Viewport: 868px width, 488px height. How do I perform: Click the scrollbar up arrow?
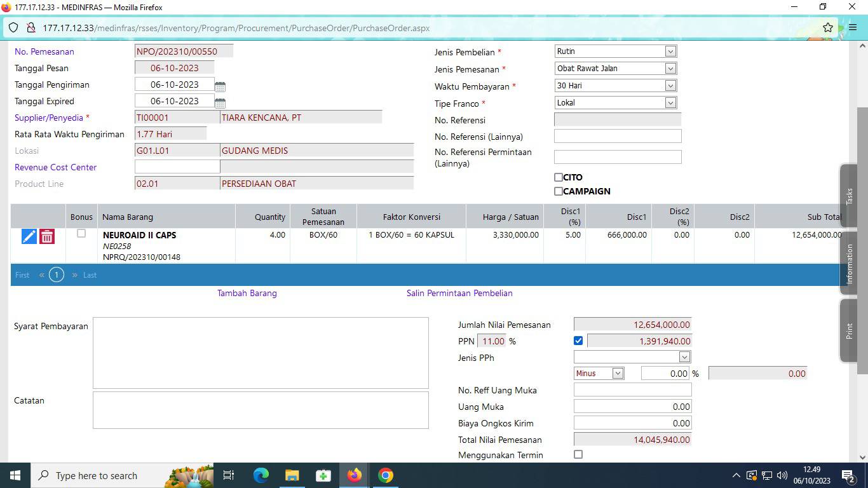862,46
